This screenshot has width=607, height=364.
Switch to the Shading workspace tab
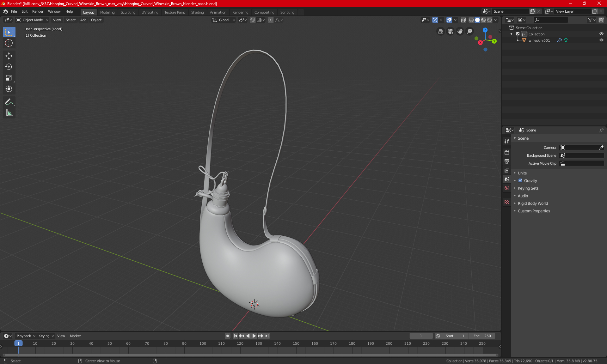197,12
